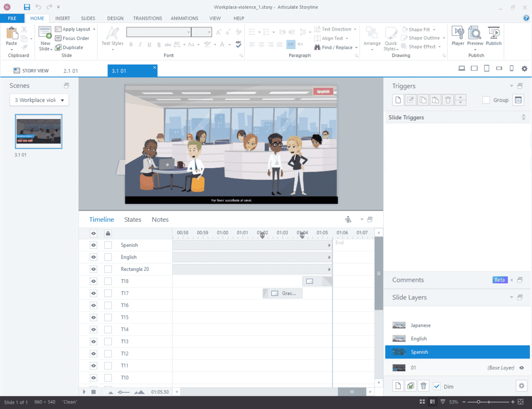This screenshot has width=532, height=409.
Task: Switch to States panel tab
Action: 133,220
